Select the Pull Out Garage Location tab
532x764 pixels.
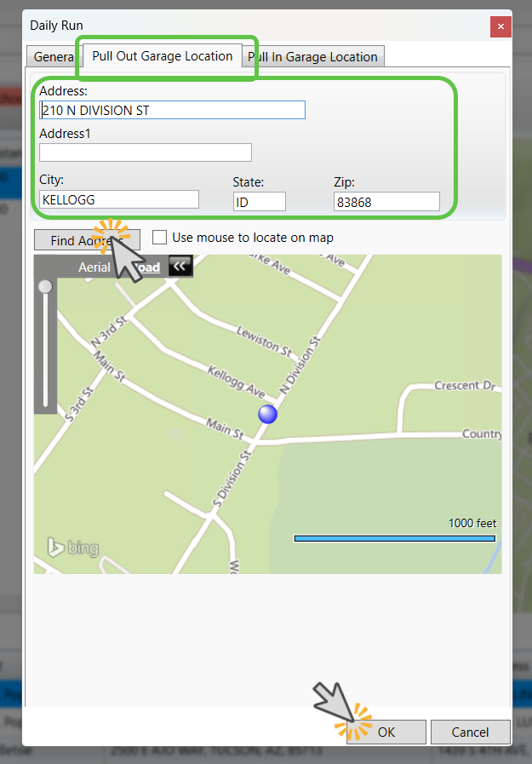(162, 56)
